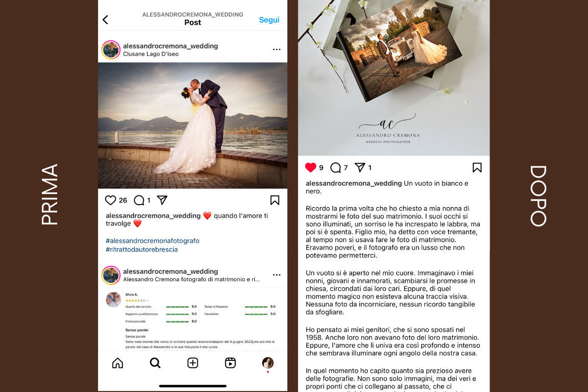Viewport: 588px width, 392px height.
Task: Bookmark the lakeside wedding photo post
Action: 275,200
